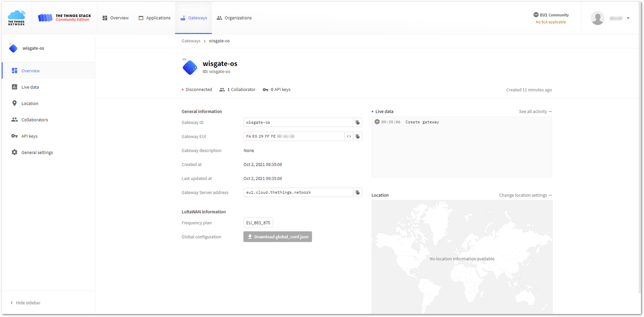Click the Organizations tab people icon
The width and height of the screenshot is (644, 317).
pyautogui.click(x=219, y=18)
